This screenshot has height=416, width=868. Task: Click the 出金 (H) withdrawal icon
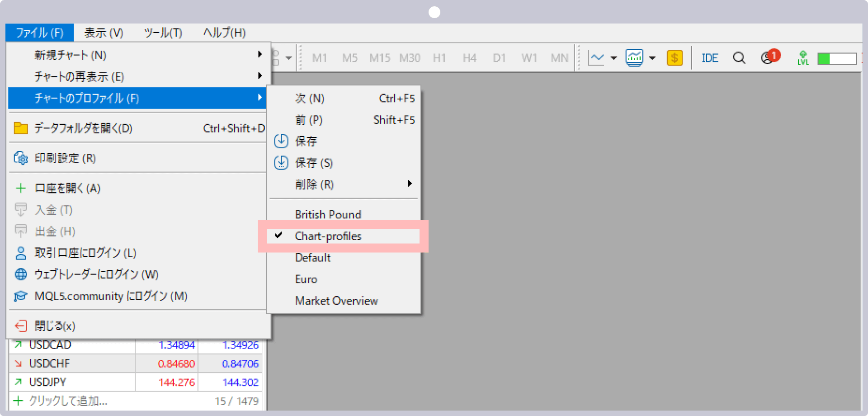21,231
